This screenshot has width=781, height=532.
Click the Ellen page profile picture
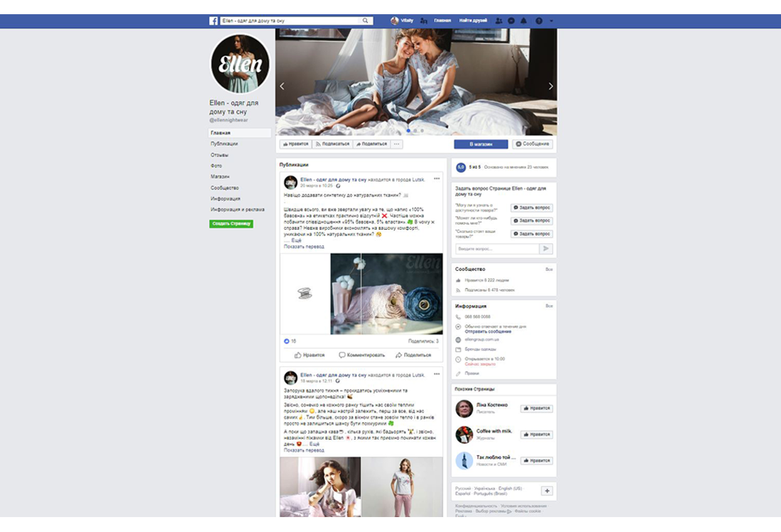tap(240, 64)
